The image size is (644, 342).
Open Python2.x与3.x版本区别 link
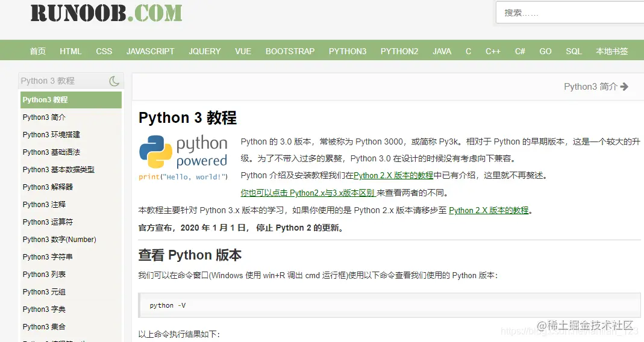(308, 193)
